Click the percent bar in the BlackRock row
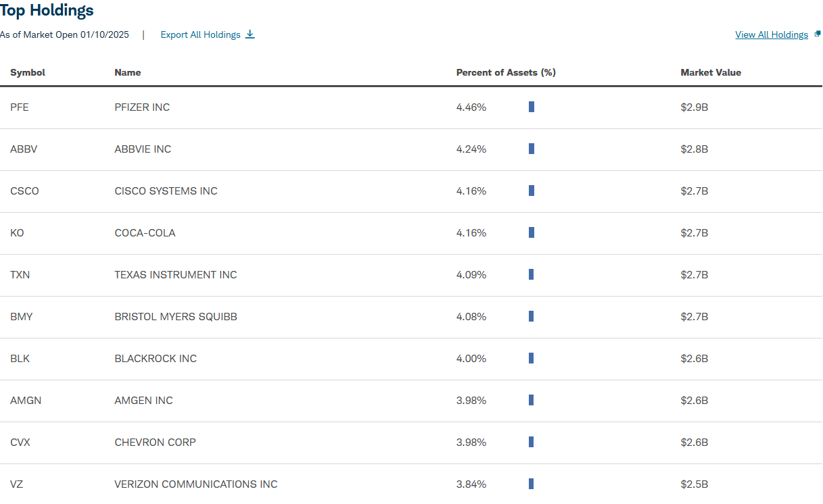 click(532, 358)
